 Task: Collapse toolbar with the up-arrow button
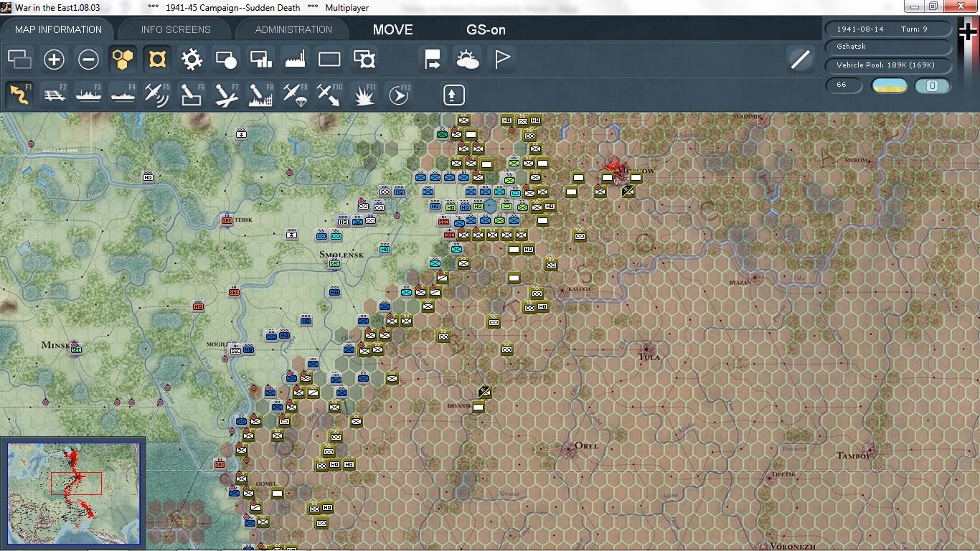tap(453, 95)
